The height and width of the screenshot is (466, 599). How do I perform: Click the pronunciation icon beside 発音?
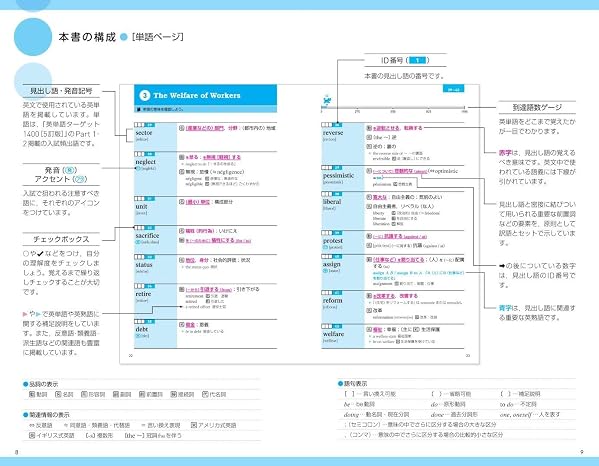click(x=70, y=170)
